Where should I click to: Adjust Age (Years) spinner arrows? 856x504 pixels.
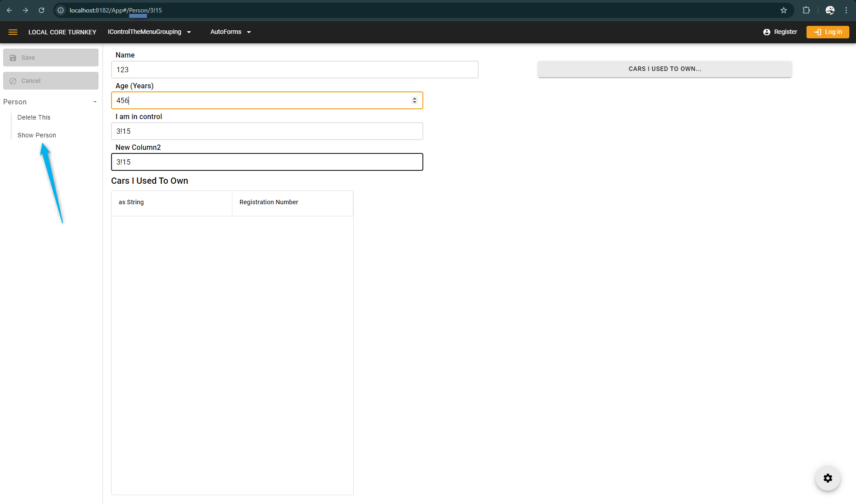(414, 100)
